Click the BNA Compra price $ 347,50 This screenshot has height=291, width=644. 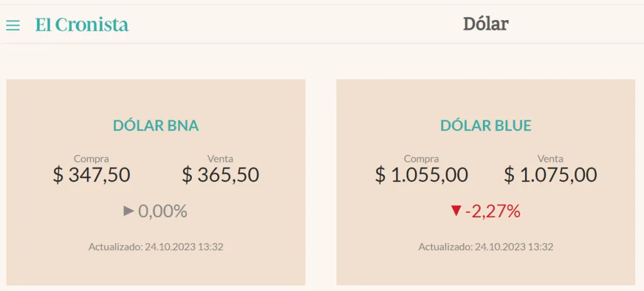point(91,174)
